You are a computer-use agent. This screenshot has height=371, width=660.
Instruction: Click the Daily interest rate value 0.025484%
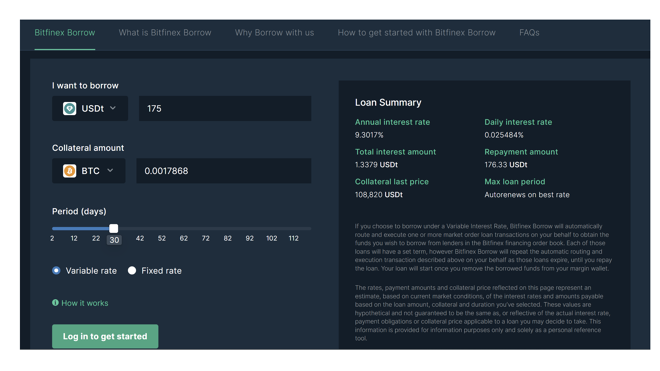point(504,135)
